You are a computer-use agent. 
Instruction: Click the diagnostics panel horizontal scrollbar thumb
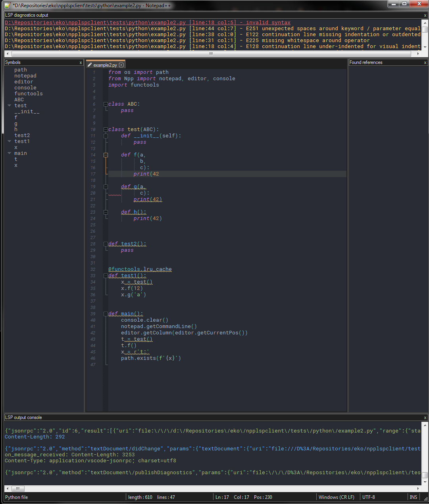pyautogui.click(x=211, y=54)
